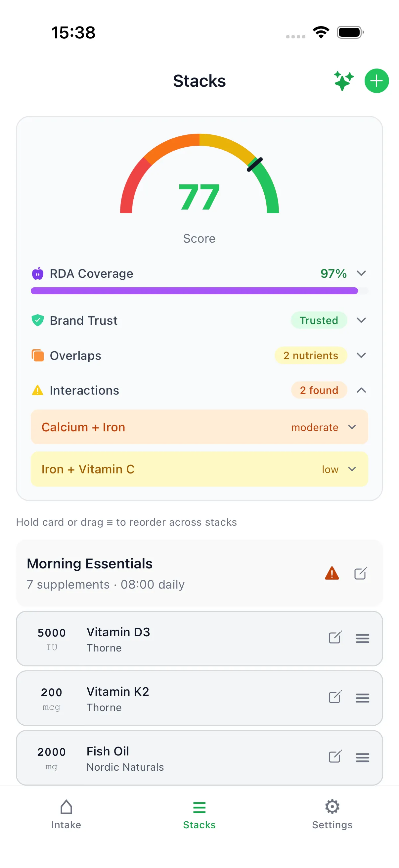Tap the Morning Essentials warning triangle
Viewport: 399px width, 868px height.
[332, 573]
